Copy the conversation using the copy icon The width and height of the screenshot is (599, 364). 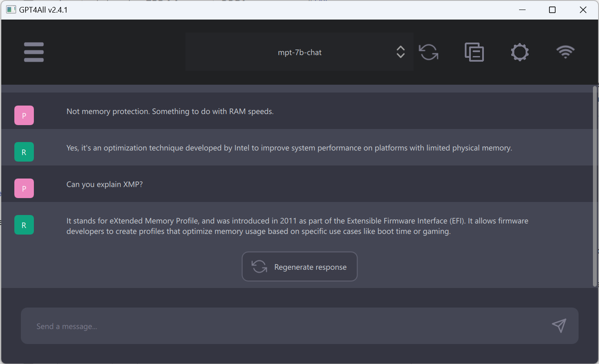coord(474,52)
